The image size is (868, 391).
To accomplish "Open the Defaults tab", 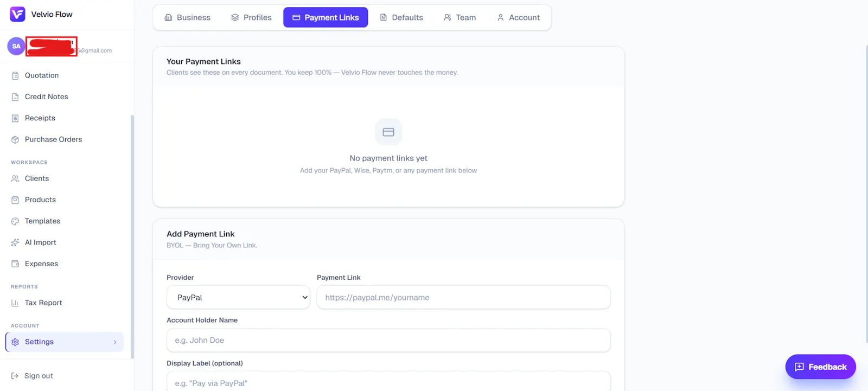I will coord(401,17).
